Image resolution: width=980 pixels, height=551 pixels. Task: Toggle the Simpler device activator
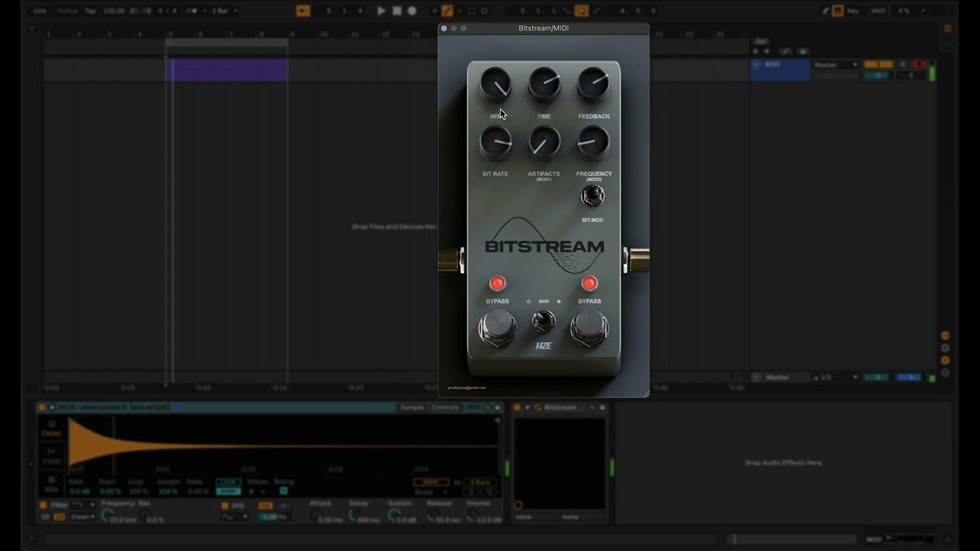42,408
